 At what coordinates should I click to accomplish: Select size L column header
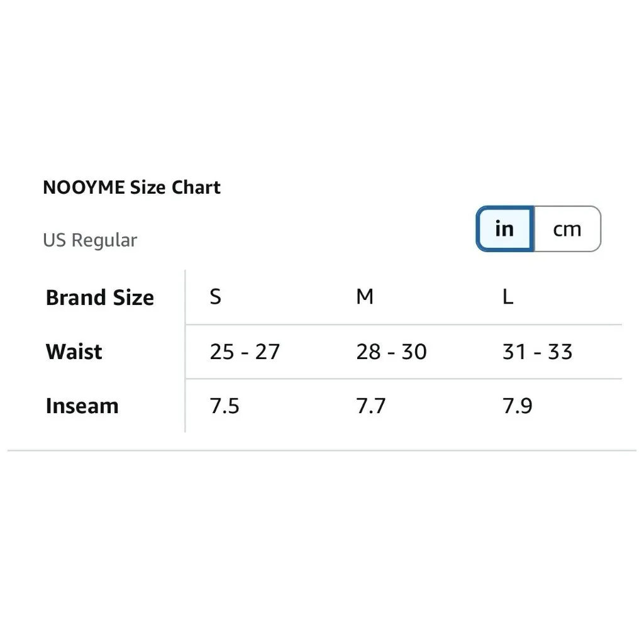tap(508, 296)
